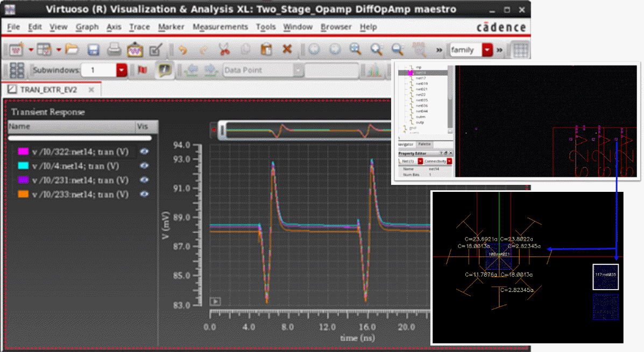Click the printer icon in toolbar
The width and height of the screenshot is (644, 352).
pos(114,50)
